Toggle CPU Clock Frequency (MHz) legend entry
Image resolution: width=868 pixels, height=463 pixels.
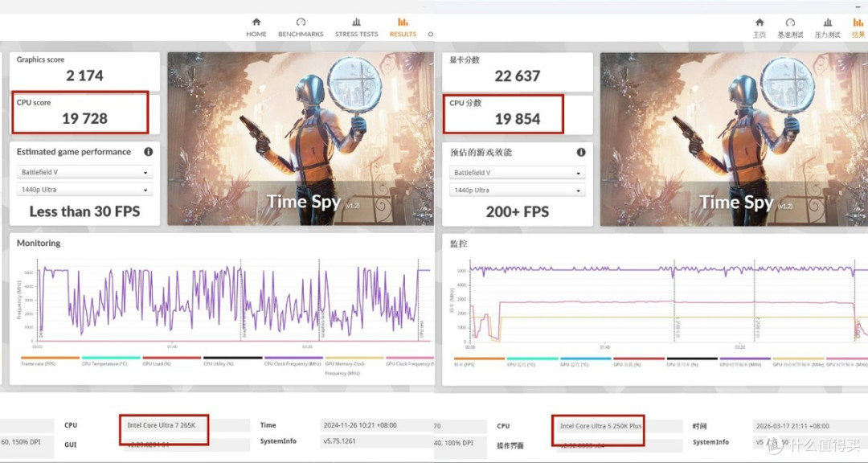[x=293, y=361]
